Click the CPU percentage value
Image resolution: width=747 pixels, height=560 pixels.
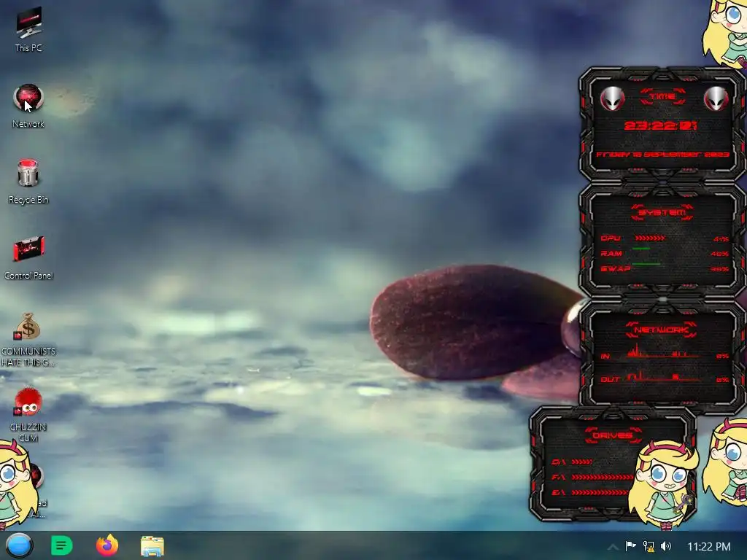[721, 239]
